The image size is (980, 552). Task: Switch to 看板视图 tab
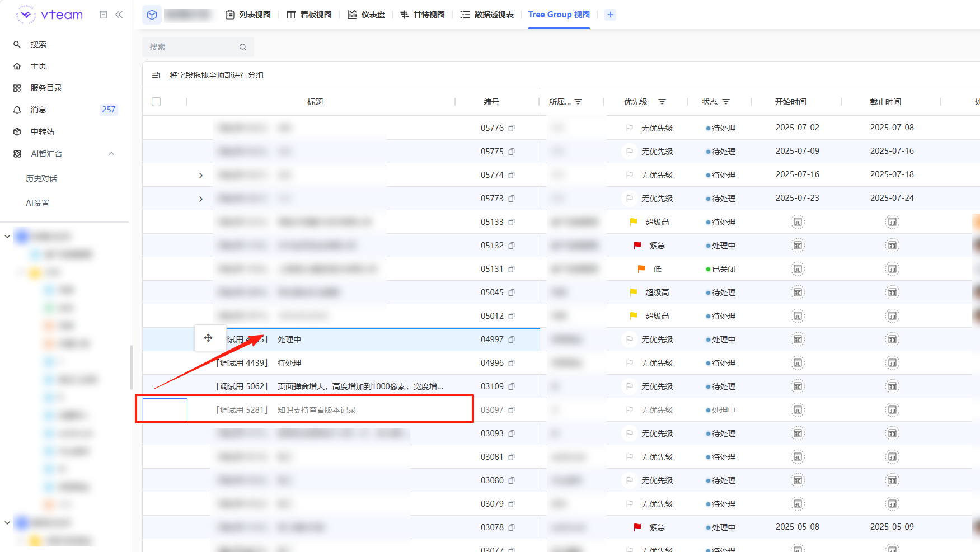coord(309,15)
